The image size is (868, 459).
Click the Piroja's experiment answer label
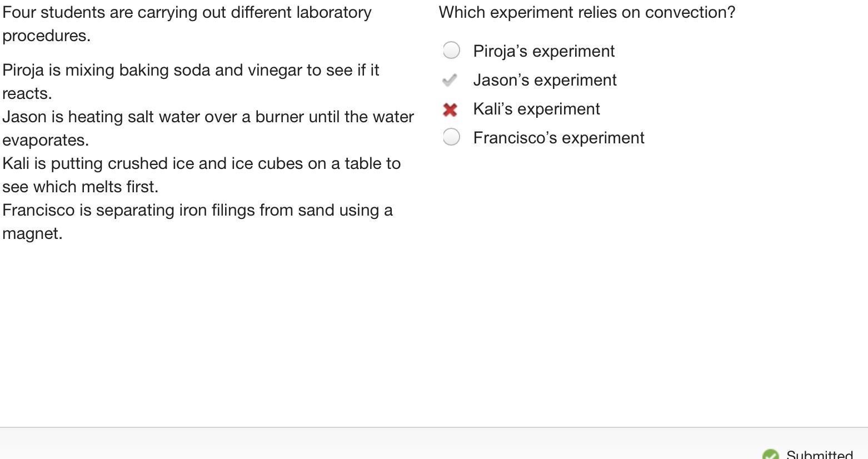coord(543,51)
